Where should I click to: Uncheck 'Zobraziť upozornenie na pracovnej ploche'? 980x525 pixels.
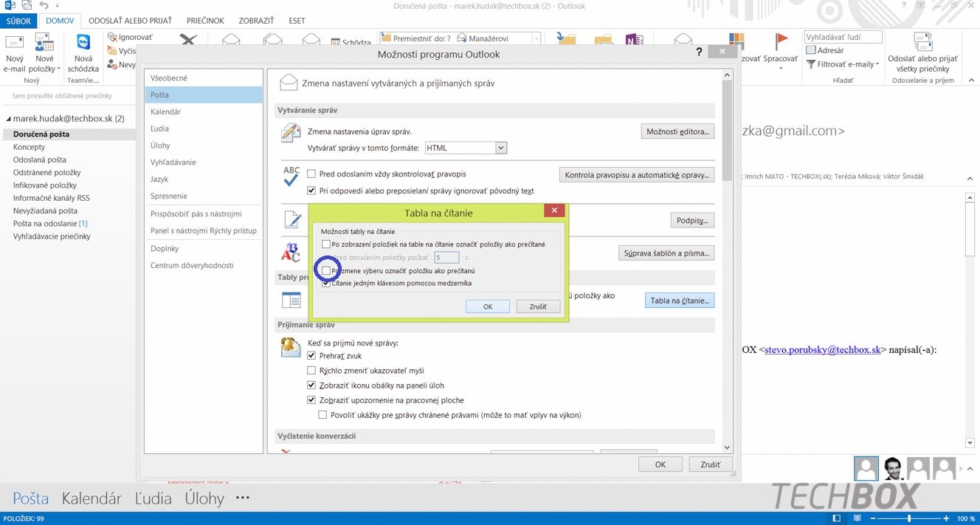[x=311, y=400]
